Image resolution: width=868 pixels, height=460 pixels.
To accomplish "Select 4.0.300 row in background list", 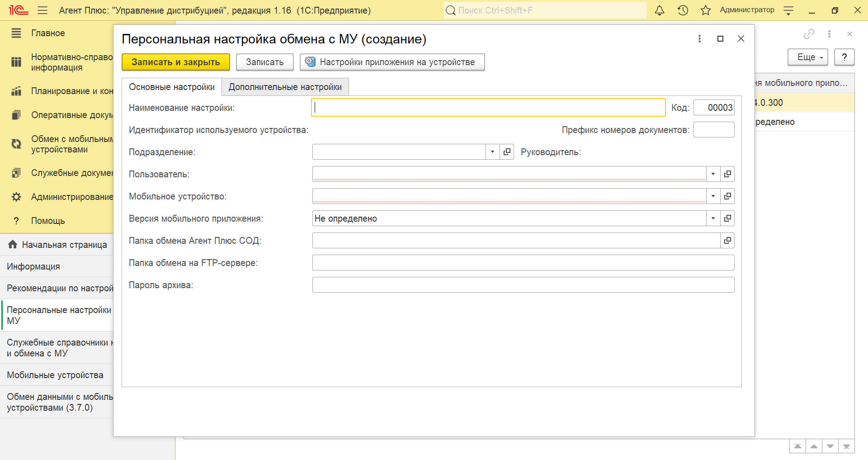I will [805, 103].
